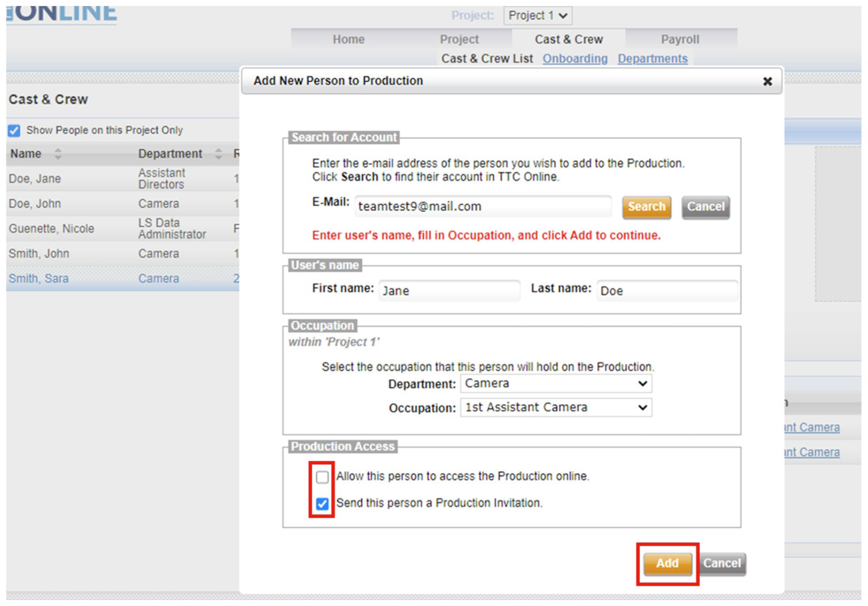Select Smith, Sara row in list
This screenshot has width=868, height=606.
[x=123, y=279]
